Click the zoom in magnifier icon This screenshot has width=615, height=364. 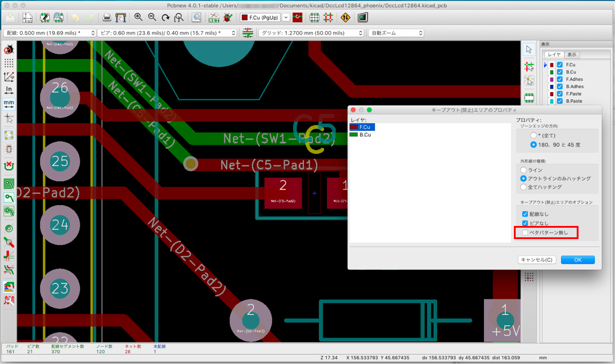[x=138, y=17]
